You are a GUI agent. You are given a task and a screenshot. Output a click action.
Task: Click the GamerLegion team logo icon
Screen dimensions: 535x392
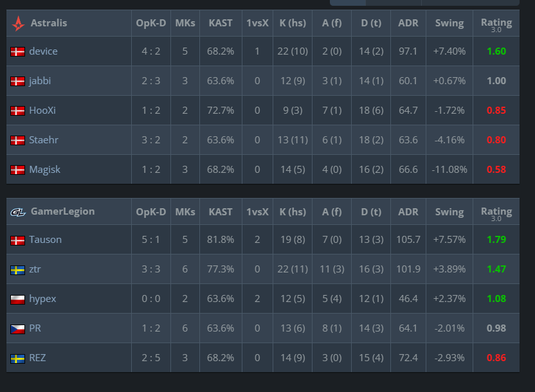[18, 211]
